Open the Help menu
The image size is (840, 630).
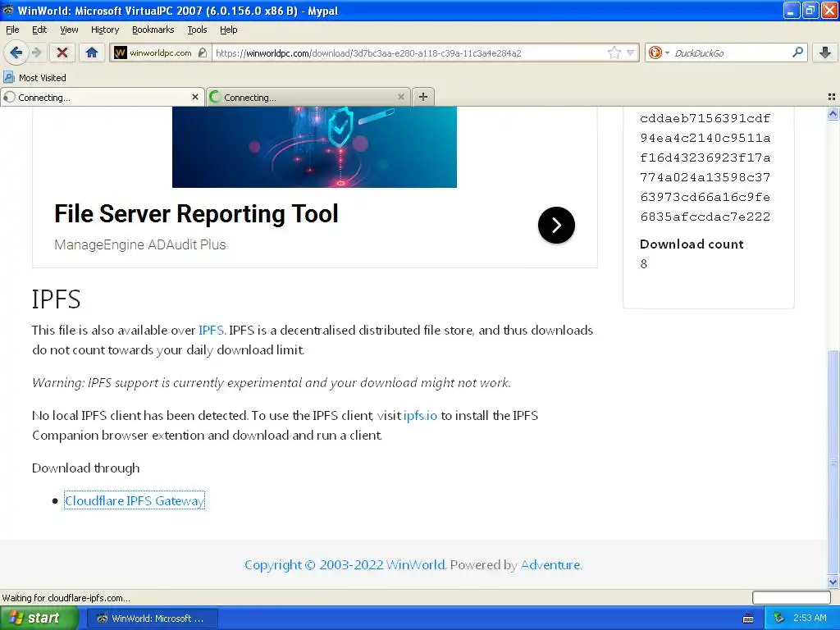[x=228, y=30]
